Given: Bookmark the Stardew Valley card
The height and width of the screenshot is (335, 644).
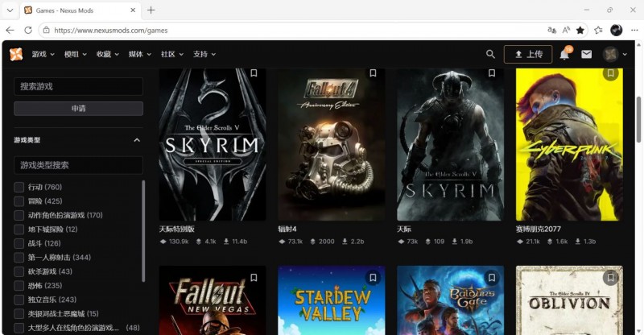Looking at the screenshot, I should pos(373,278).
